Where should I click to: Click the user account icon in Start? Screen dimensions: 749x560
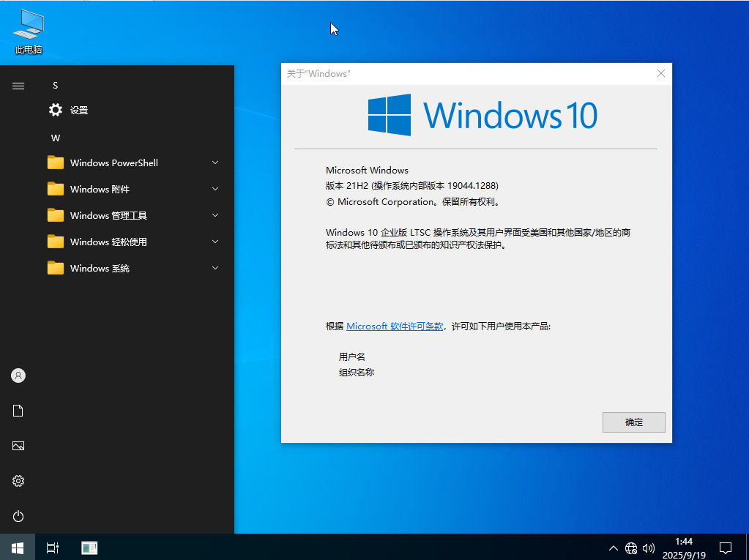coord(18,376)
